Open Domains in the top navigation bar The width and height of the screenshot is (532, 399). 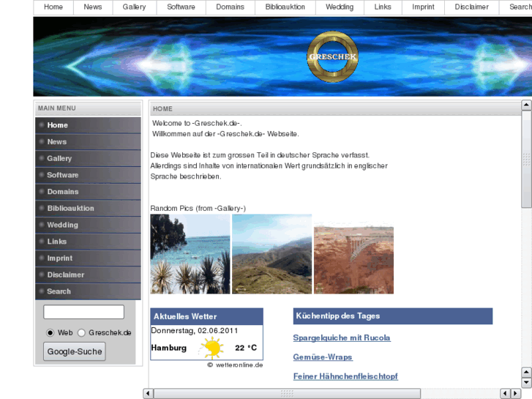(x=230, y=7)
